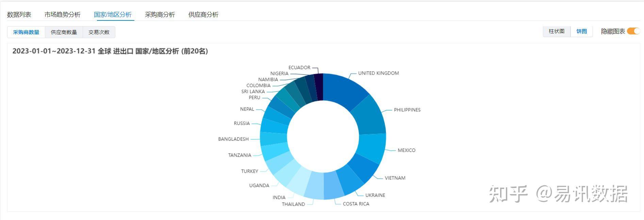The image size is (644, 220).
Task: Switch chart to 柱状图 bar view
Action: point(557,31)
